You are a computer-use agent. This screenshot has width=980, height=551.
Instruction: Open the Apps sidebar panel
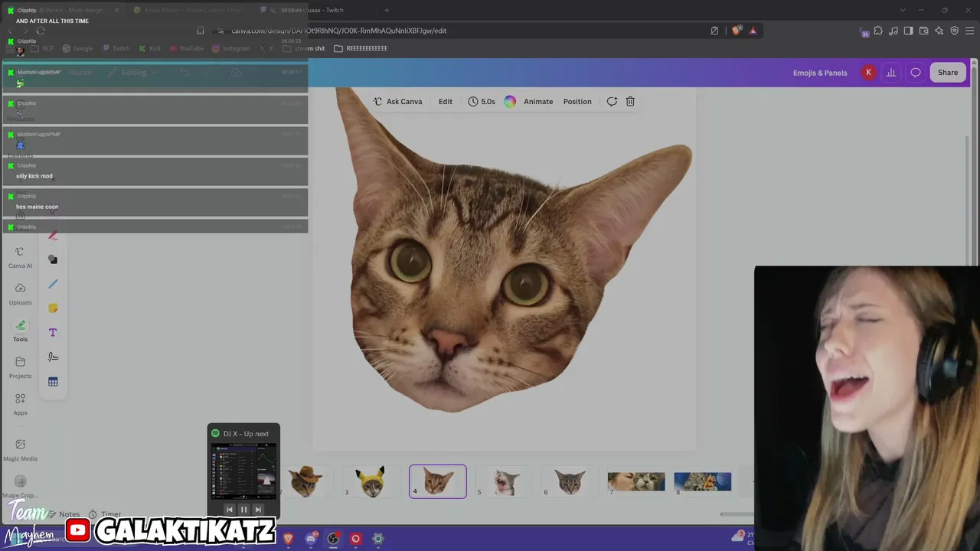[x=20, y=404]
